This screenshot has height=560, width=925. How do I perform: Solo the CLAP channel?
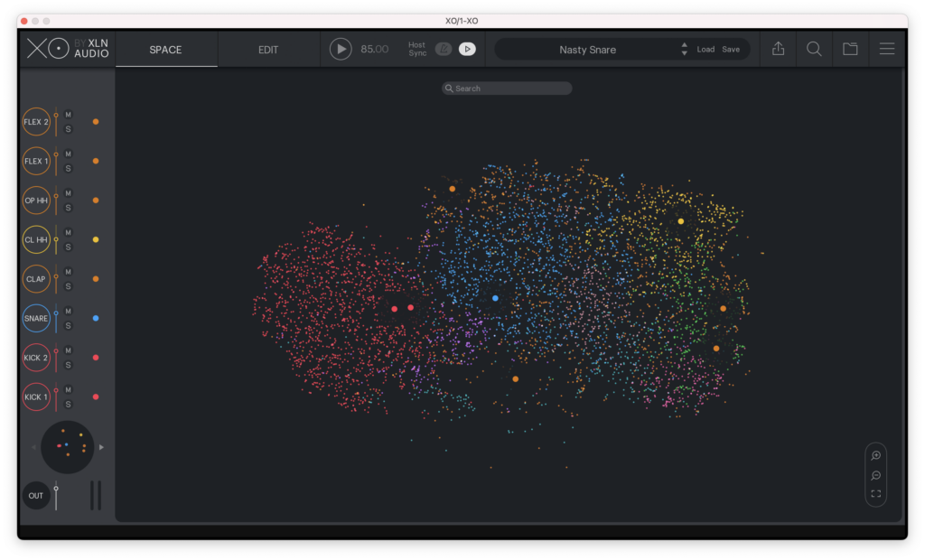68,286
